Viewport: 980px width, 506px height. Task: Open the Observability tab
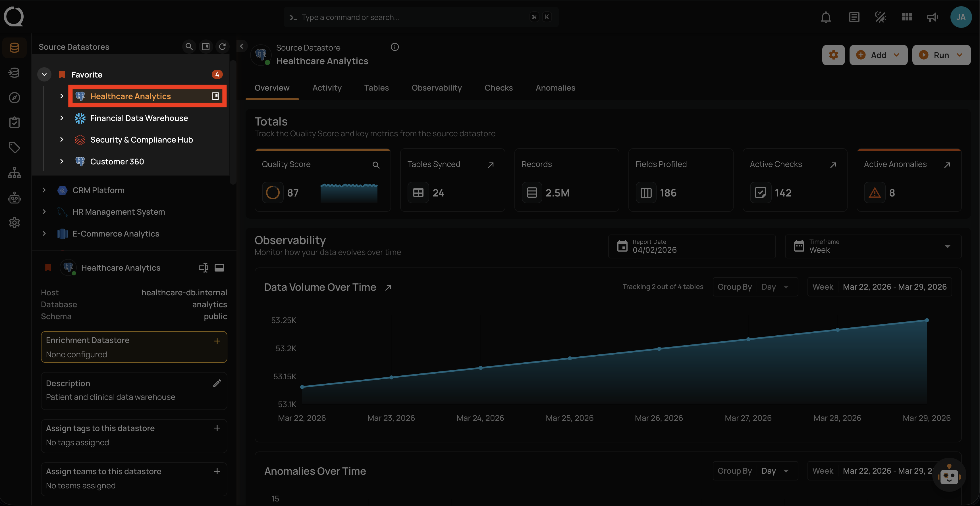(x=436, y=88)
